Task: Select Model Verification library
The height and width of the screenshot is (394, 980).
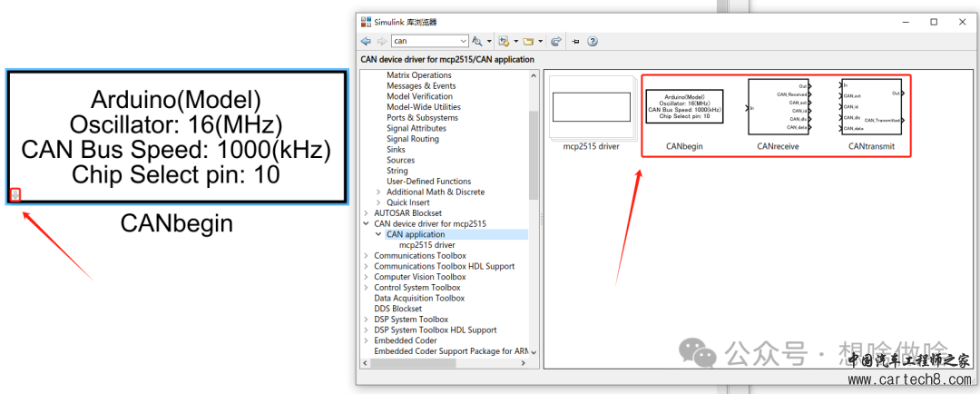Action: tap(419, 96)
